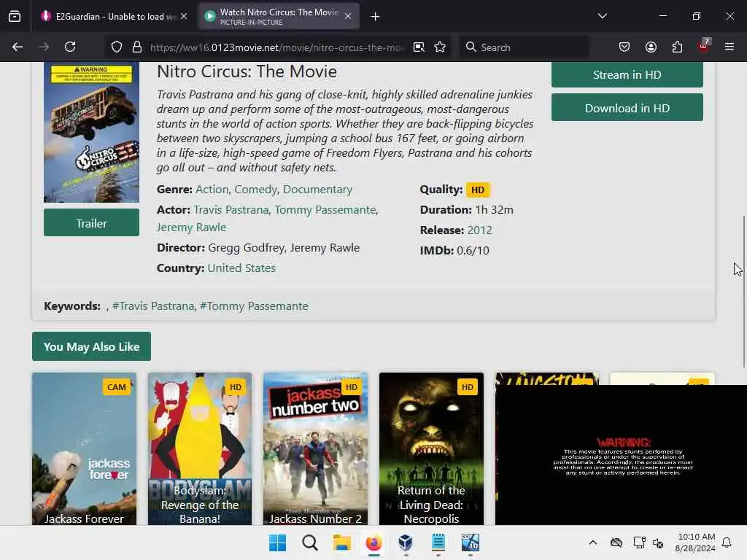This screenshot has width=747, height=560.
Task: Click Firefox icon in taskbar
Action: [374, 542]
